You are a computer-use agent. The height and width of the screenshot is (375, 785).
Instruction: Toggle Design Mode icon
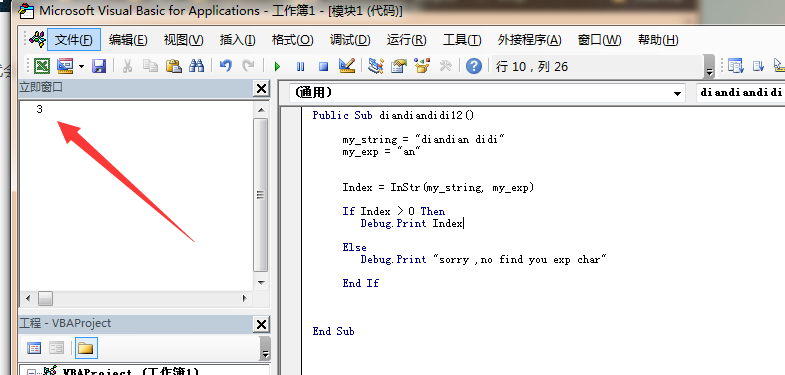click(346, 66)
